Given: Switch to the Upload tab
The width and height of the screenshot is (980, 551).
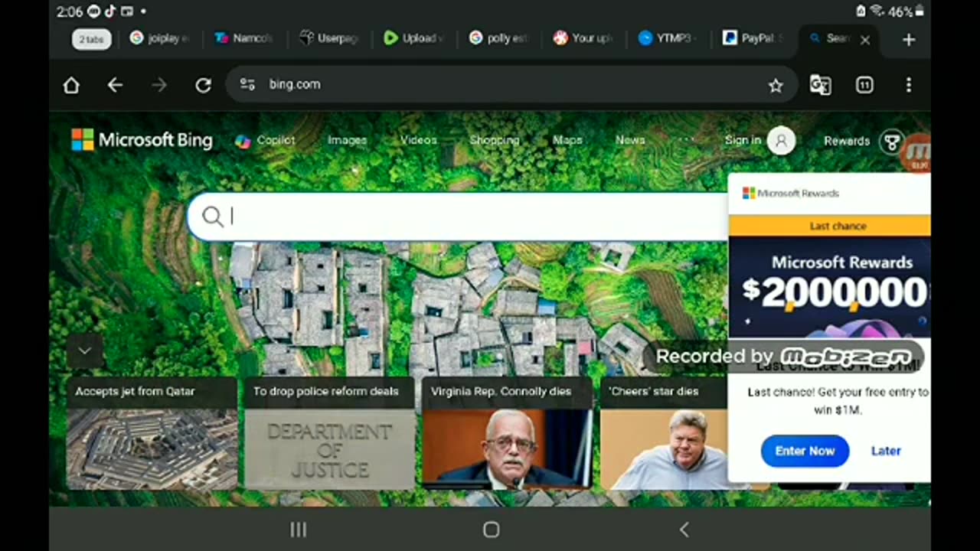Looking at the screenshot, I should 413,38.
